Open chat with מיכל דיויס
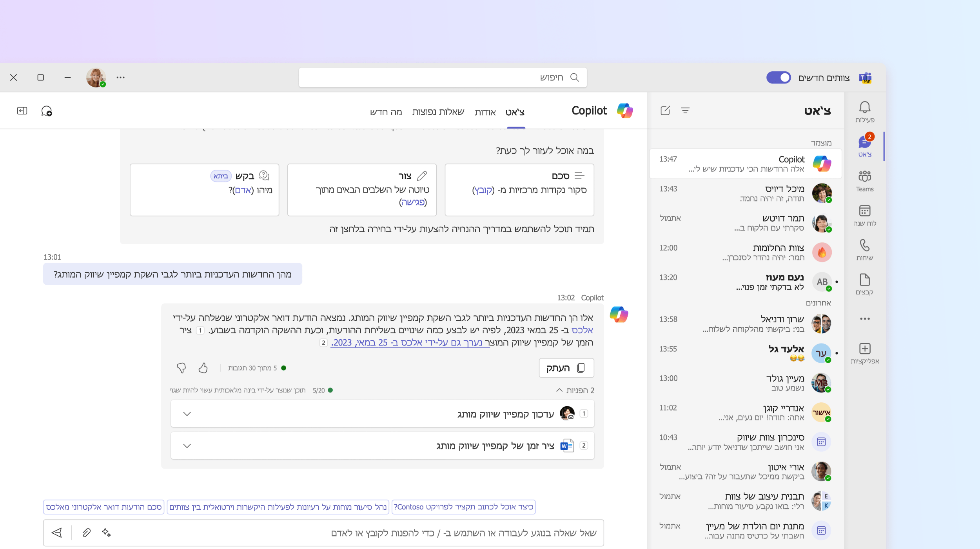 745,193
